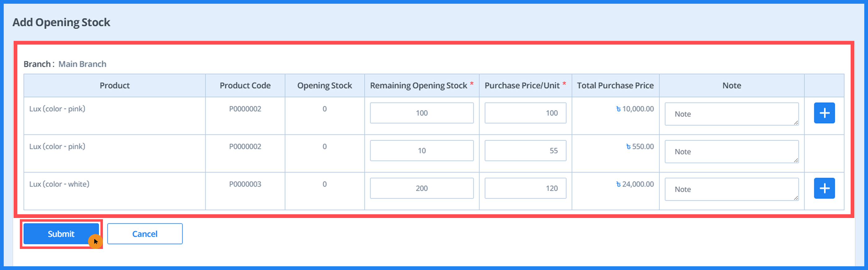
Task: Click the Remaining Opening Stock field showing 10
Action: pyautogui.click(x=421, y=150)
